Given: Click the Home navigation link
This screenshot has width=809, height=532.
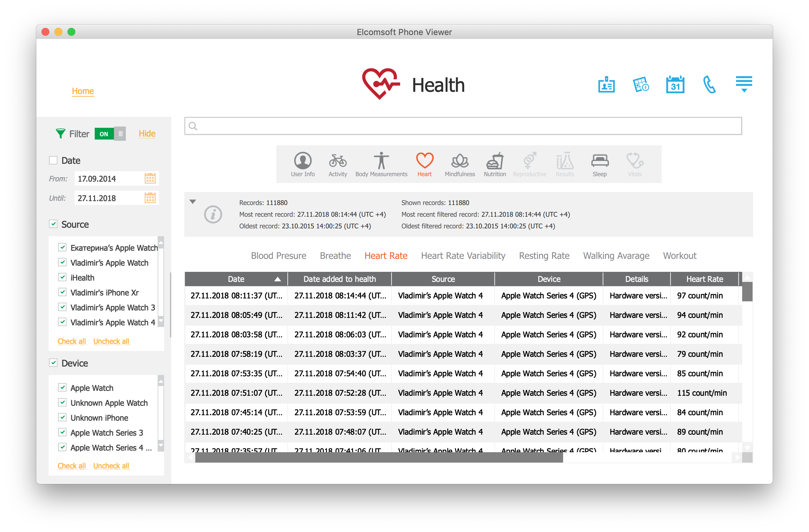Looking at the screenshot, I should 82,91.
